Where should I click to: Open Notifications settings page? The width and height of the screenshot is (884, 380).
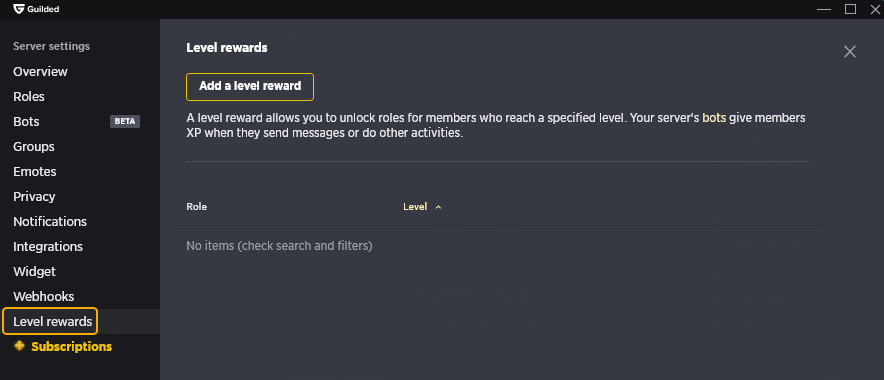[x=50, y=221]
